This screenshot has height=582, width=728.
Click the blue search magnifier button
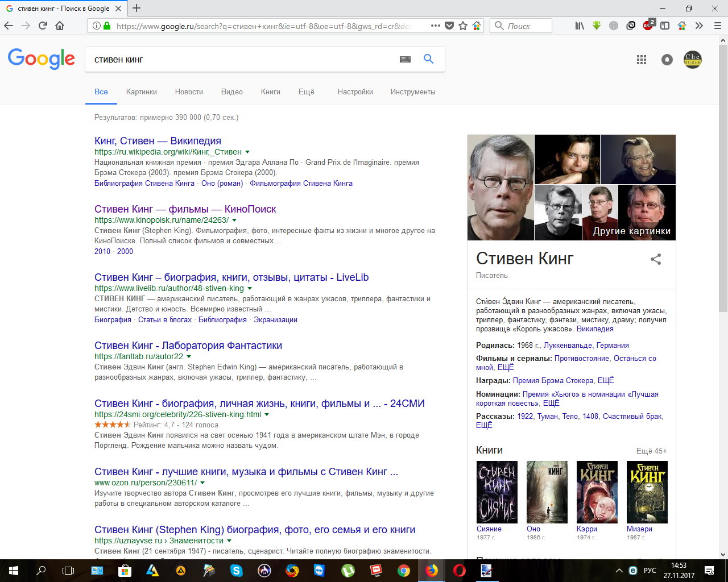pyautogui.click(x=428, y=59)
